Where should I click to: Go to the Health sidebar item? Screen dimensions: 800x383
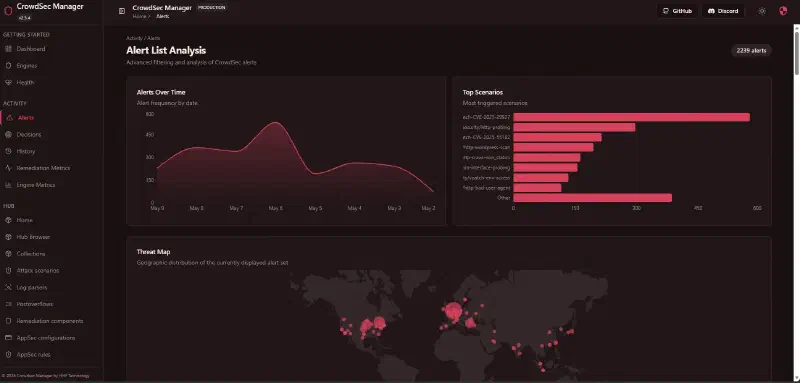pyautogui.click(x=26, y=82)
